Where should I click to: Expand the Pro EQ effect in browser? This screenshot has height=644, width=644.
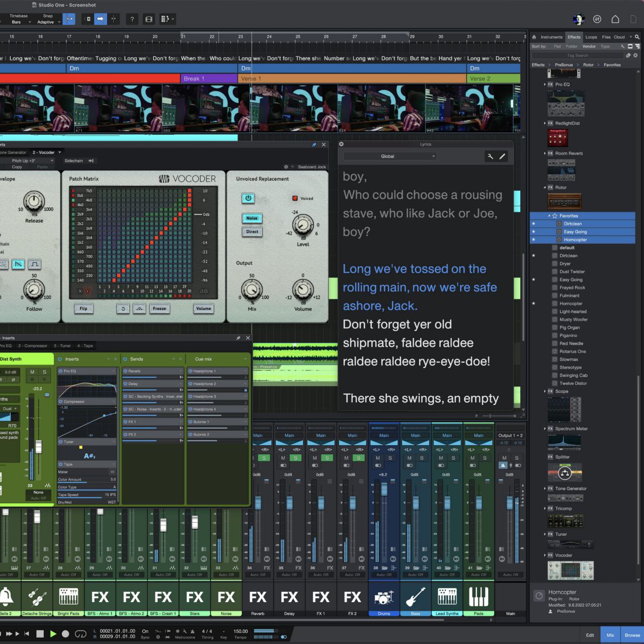tap(545, 85)
